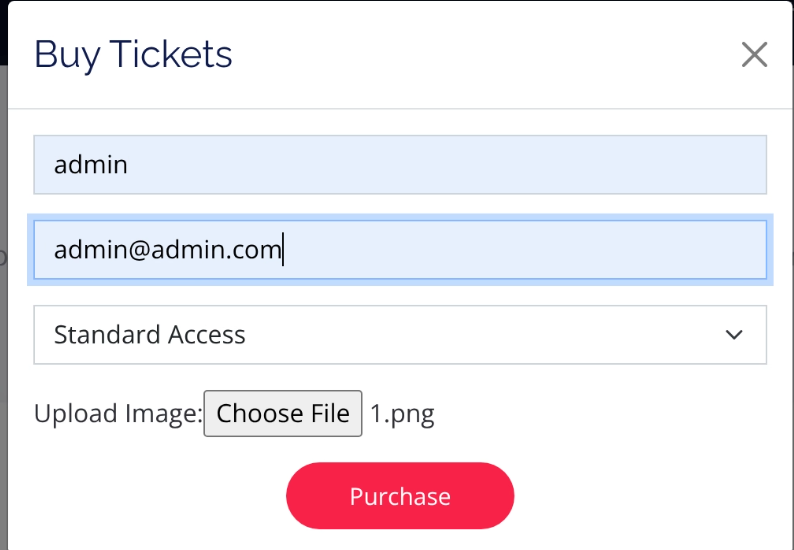Screen dimensions: 794x550
Task: Click blank modal area right of 1.png
Action: 600,414
